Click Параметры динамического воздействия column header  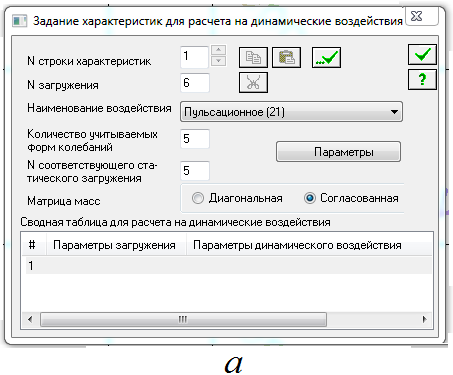[x=309, y=245]
